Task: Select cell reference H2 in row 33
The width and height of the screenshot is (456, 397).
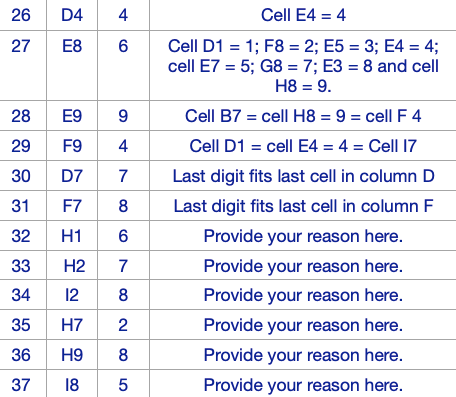Action: [x=74, y=266]
